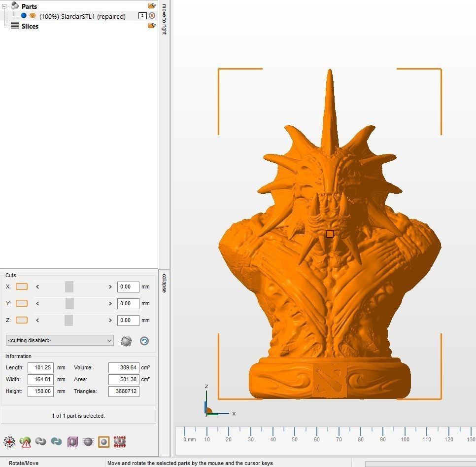The image size is (476, 467).
Task: Toggle the Z cut plane button
Action: [x=22, y=320]
